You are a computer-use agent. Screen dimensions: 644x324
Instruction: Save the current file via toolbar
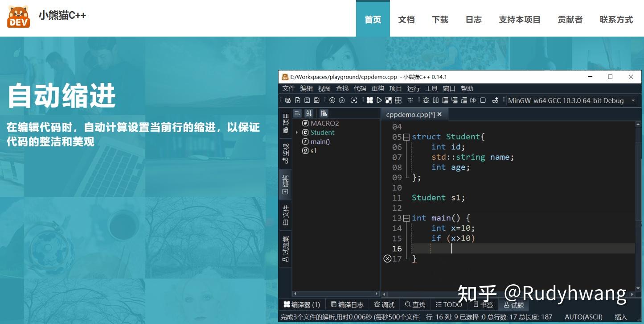pyautogui.click(x=307, y=100)
